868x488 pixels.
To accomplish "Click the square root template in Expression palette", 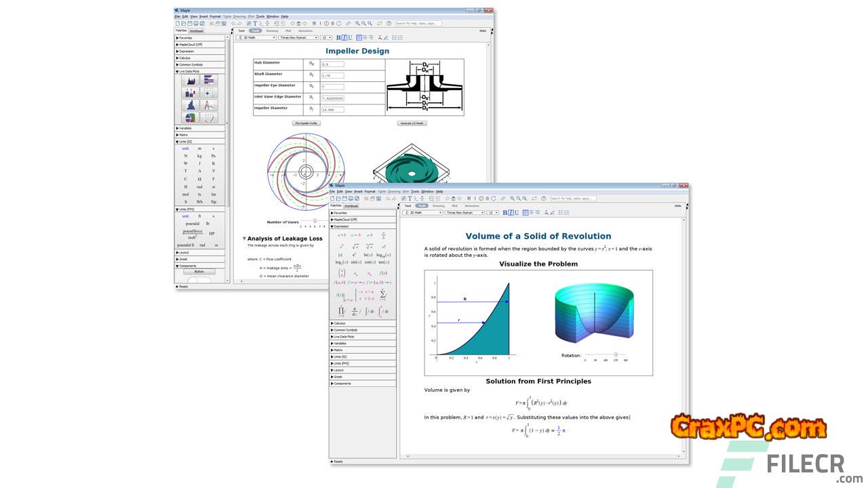I will tap(355, 246).
